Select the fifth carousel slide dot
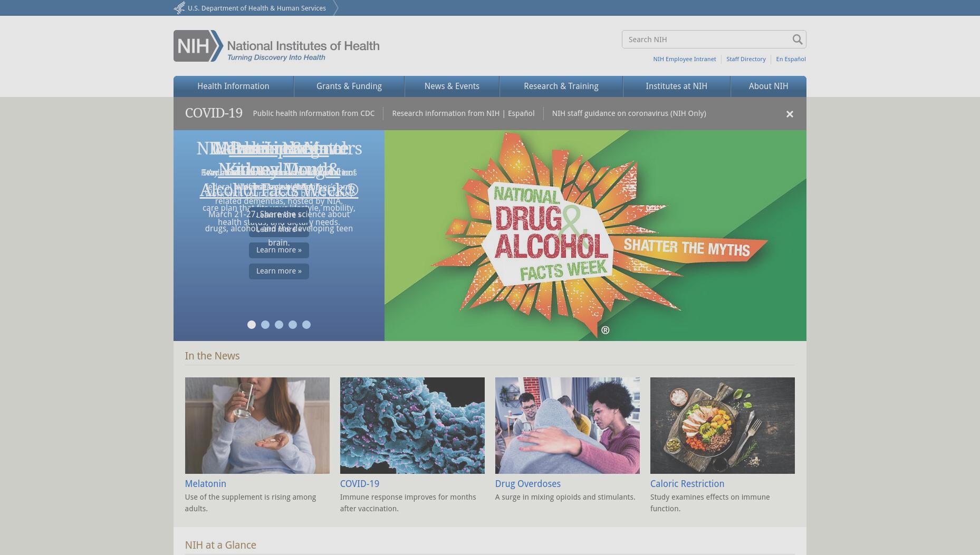 tap(306, 325)
